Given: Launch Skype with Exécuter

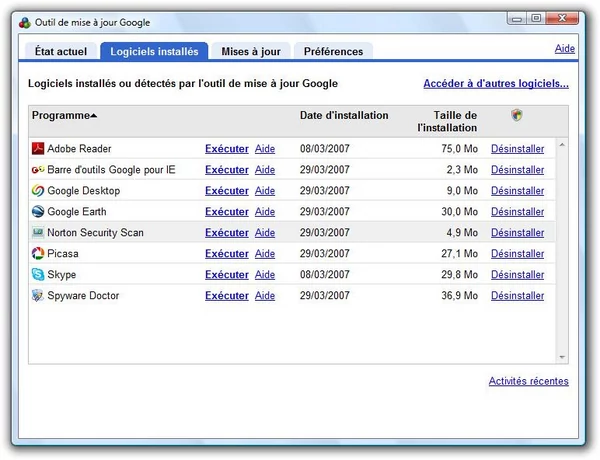Looking at the screenshot, I should coord(227,274).
